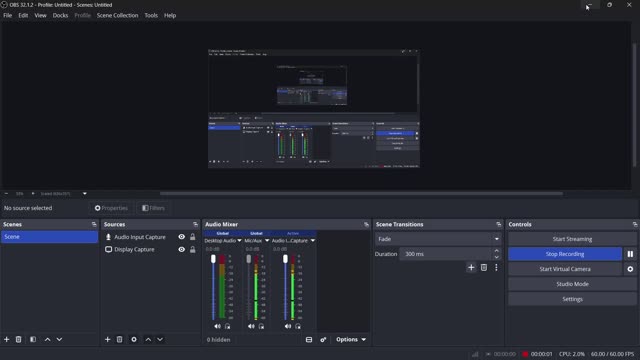Viewport: 640px width, 360px height.
Task: Mute Desktop Audio speaker icon
Action: click(x=217, y=326)
